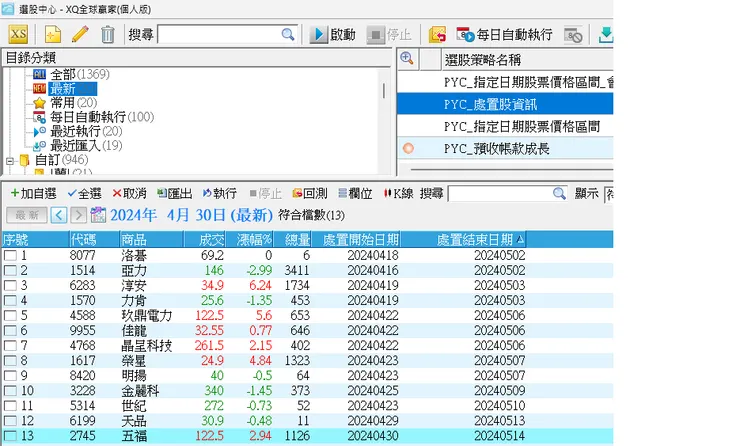Select 全部(1369) category in the tree
Screen dimensions: 740x446
point(72,74)
